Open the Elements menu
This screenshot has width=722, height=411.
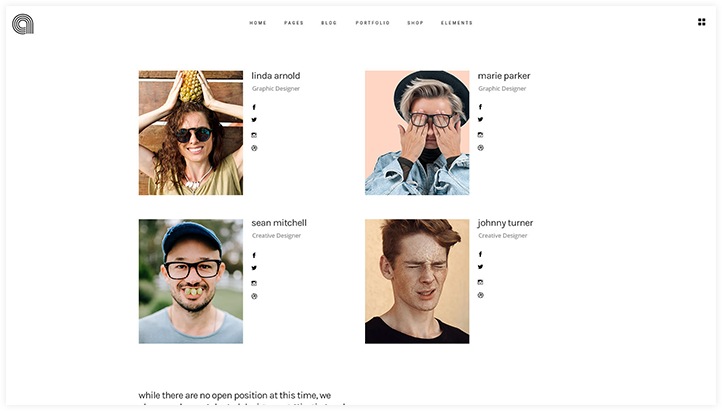click(457, 23)
